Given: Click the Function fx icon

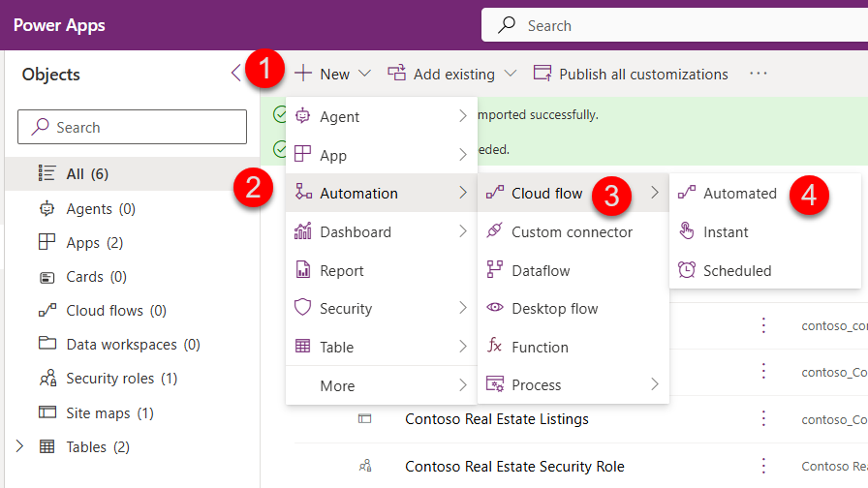Looking at the screenshot, I should pos(495,347).
